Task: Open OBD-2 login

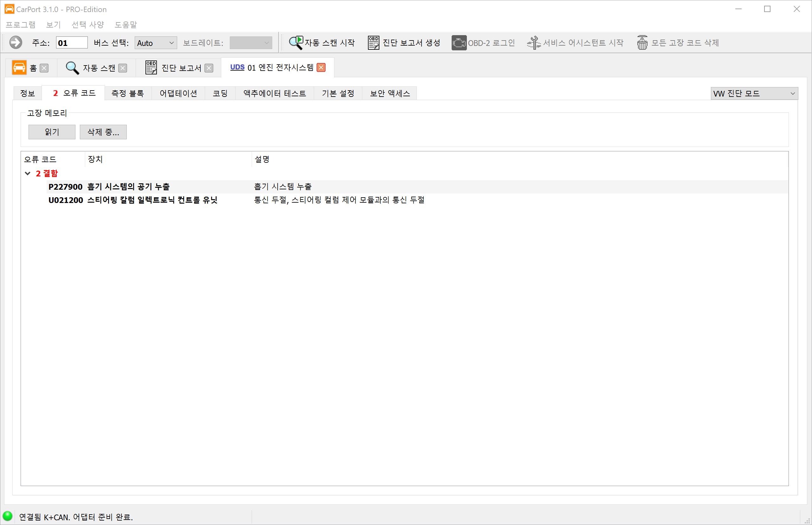Action: coord(483,42)
